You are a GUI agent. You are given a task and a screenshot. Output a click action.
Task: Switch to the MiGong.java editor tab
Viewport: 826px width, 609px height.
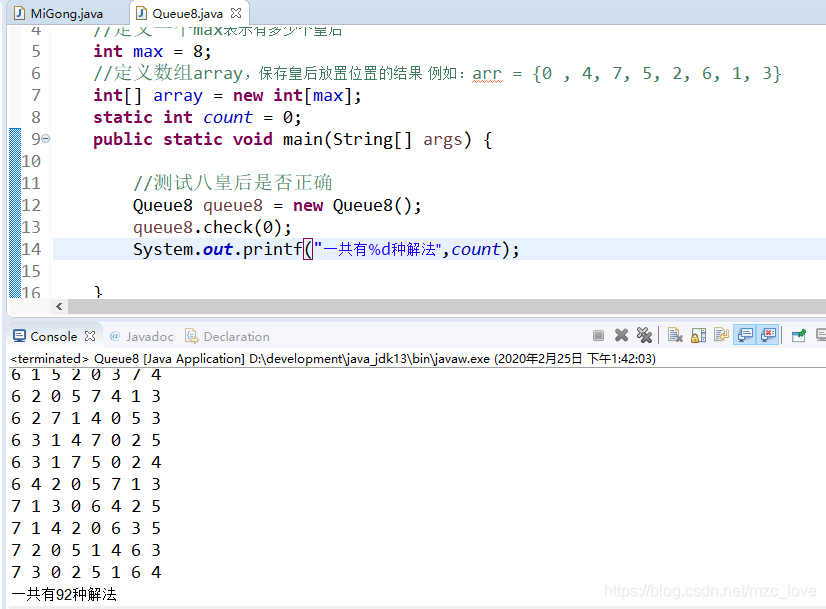tap(66, 14)
